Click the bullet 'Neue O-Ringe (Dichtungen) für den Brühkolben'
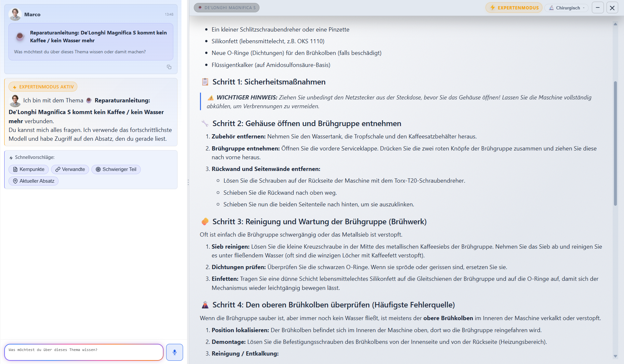The height and width of the screenshot is (364, 624). coord(297,53)
